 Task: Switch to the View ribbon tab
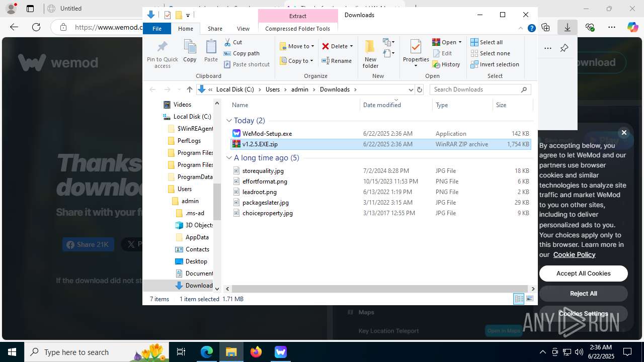coord(243,29)
